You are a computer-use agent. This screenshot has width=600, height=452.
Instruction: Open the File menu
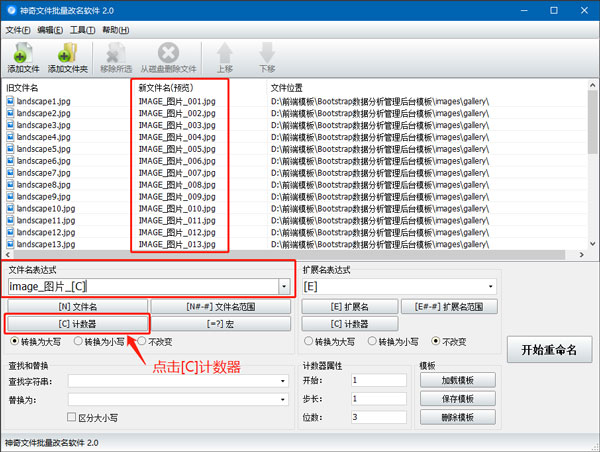[x=18, y=30]
